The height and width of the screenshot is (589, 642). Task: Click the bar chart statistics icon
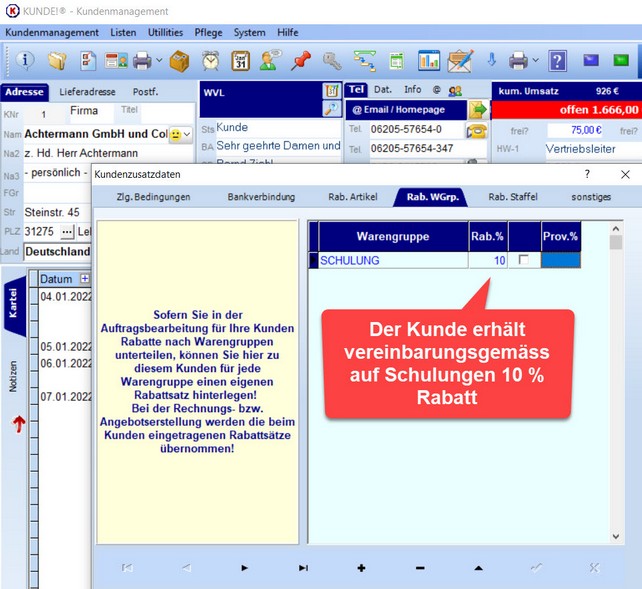tap(429, 61)
